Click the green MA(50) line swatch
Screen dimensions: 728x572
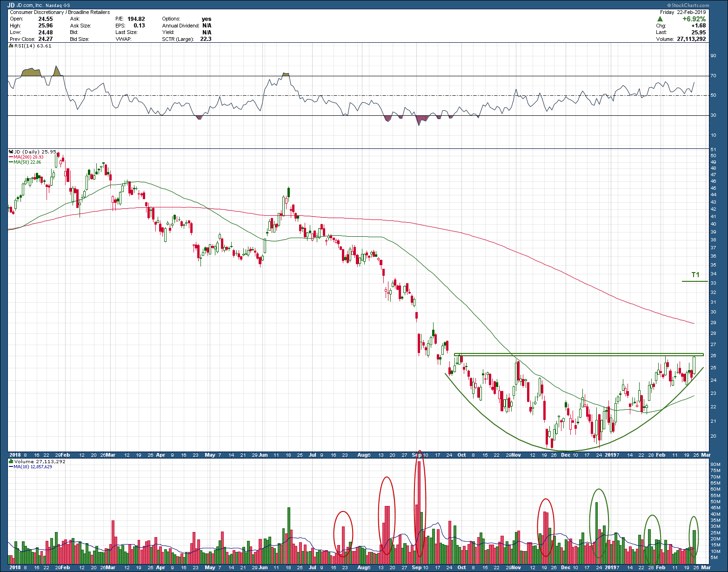(11, 162)
